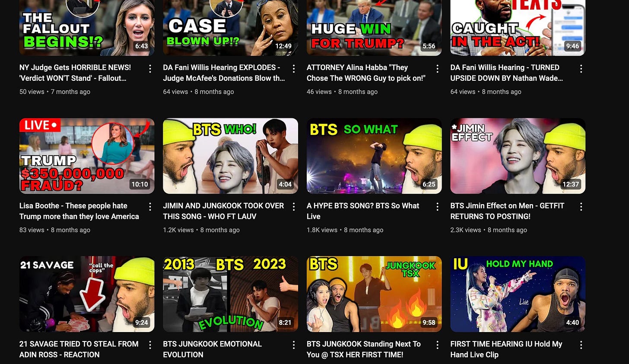The width and height of the screenshot is (629, 364).
Task: Open three-dot menu for ATTORNEY Alina Habba video
Action: pos(437,69)
